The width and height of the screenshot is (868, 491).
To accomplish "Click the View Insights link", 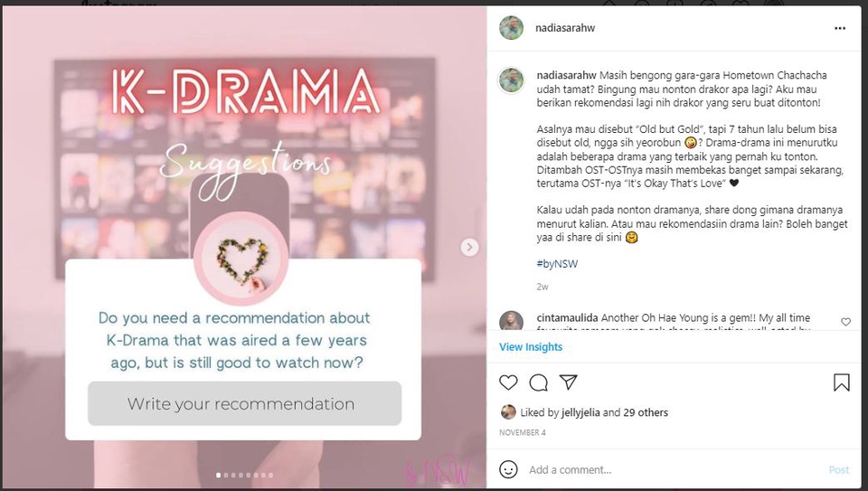I will (531, 346).
